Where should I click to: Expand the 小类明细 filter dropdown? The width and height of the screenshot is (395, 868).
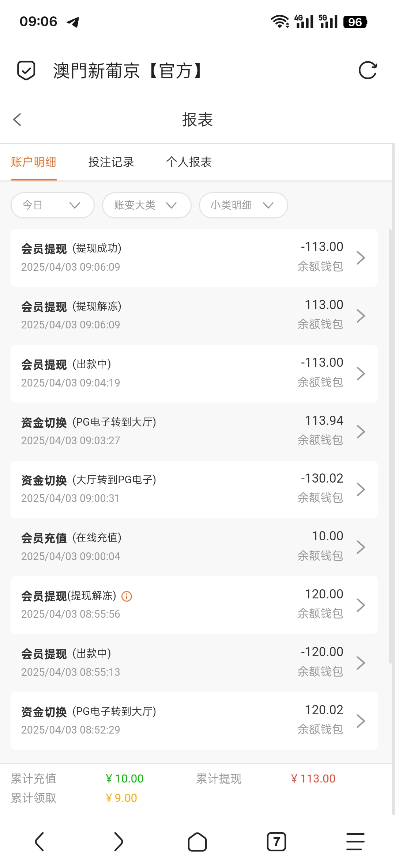point(243,205)
